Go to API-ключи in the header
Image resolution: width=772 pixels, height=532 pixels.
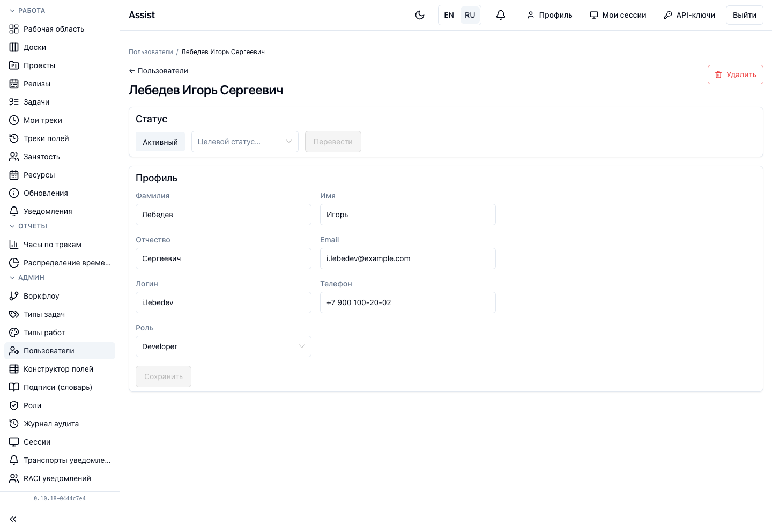pos(689,15)
